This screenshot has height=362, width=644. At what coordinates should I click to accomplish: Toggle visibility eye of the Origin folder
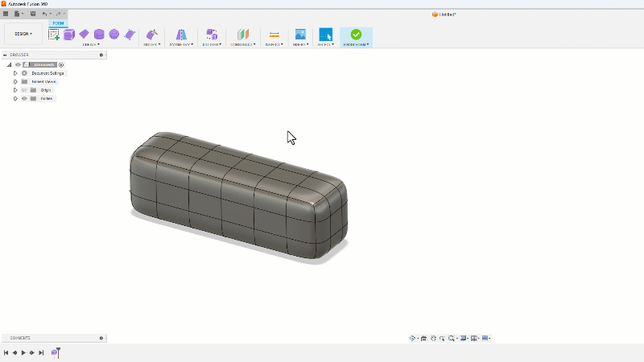coord(24,90)
